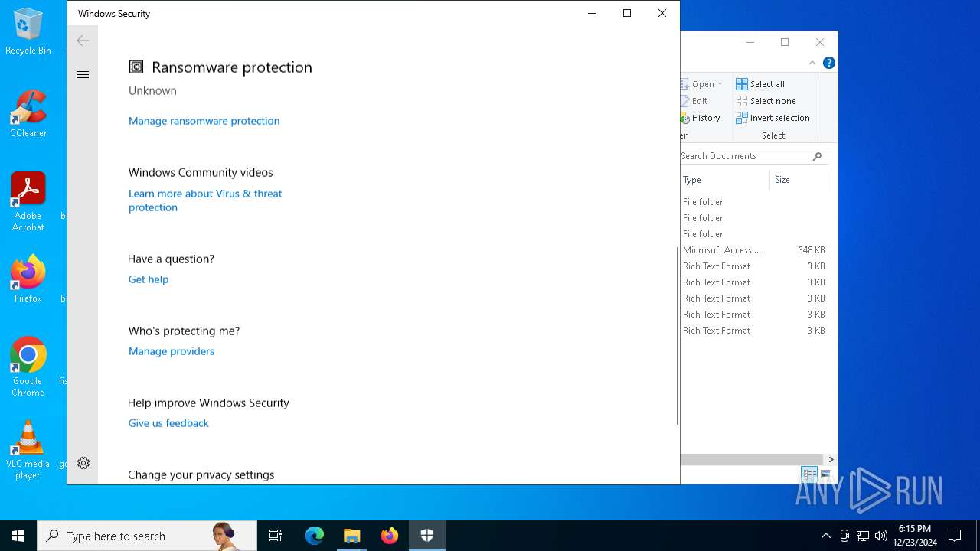This screenshot has height=551, width=980.
Task: Minimize the Windows Security window
Action: 592,13
